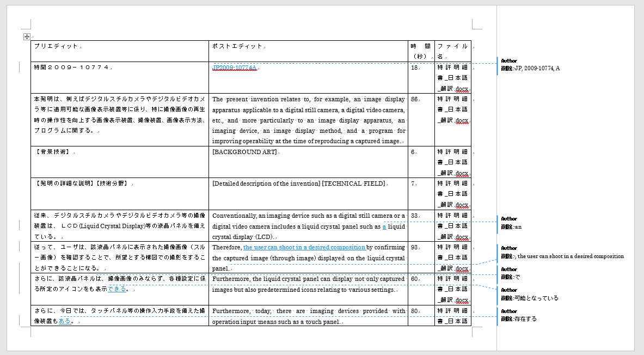
Task: Click the '[BACKGROUND ART]' cell
Action: (244, 152)
